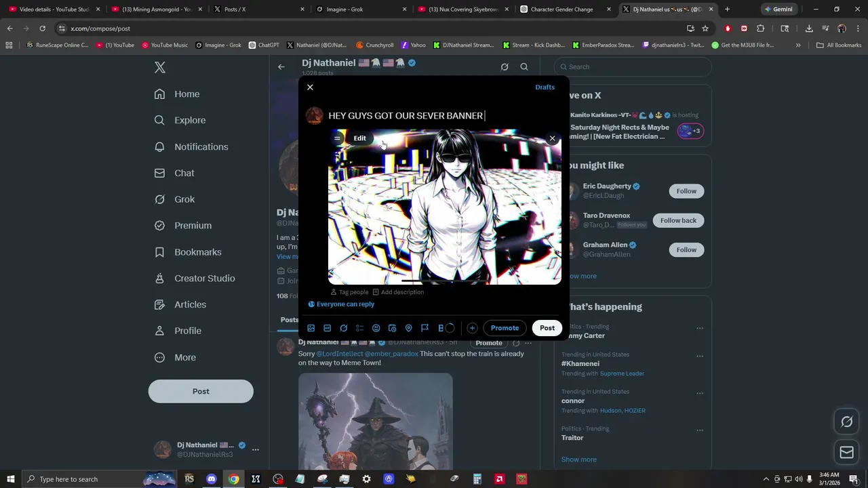Open Profile in sidebar

click(x=178, y=331)
